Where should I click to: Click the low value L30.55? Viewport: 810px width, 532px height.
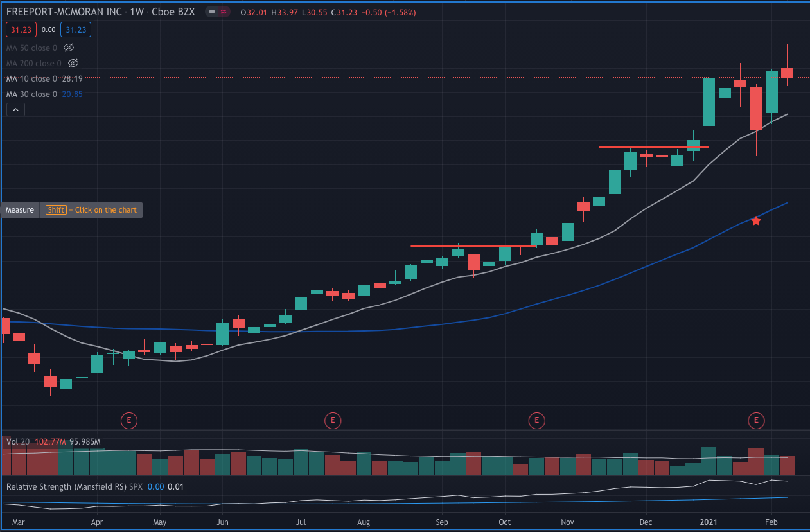coord(314,12)
